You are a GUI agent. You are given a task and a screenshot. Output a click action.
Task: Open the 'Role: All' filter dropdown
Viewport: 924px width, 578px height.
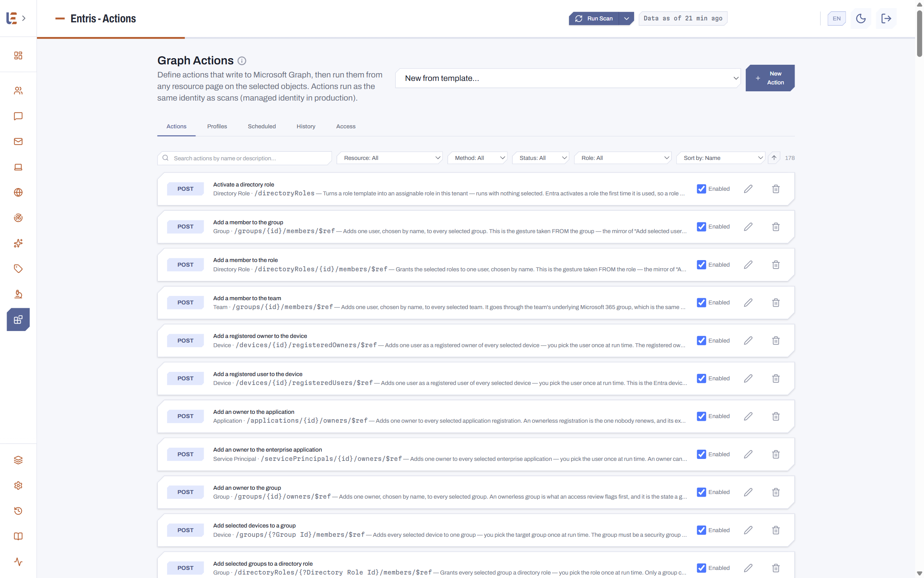[x=623, y=158]
